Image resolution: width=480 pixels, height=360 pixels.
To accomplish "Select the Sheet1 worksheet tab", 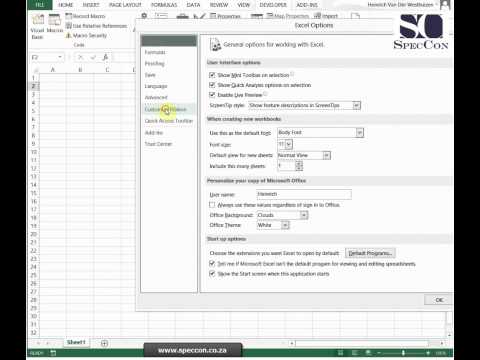I will [x=76, y=342].
